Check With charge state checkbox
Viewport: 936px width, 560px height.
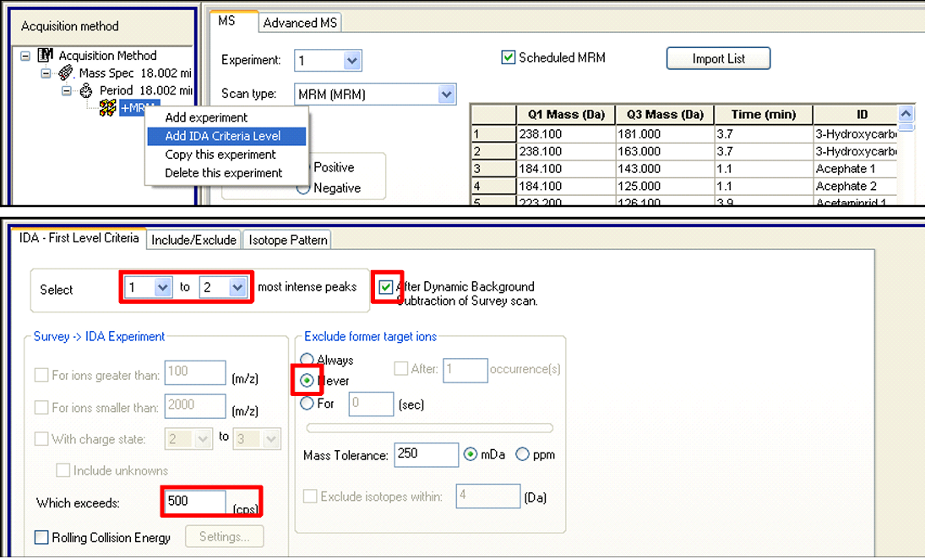[x=41, y=439]
